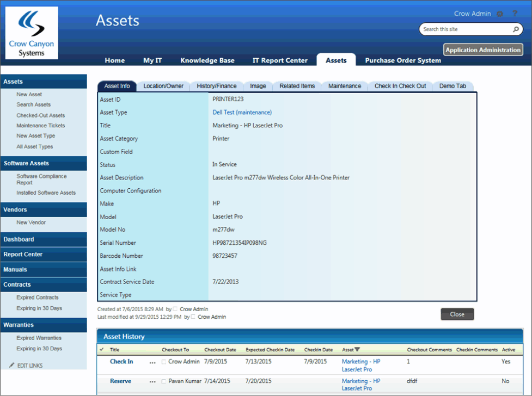Open Installed Software Assets link
The width and height of the screenshot is (532, 396).
(x=46, y=193)
